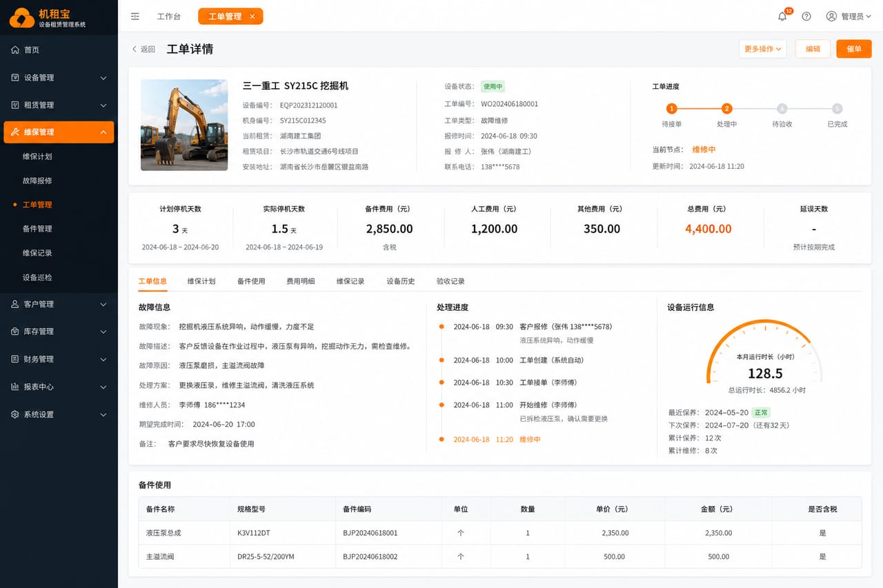Switch to the 设备历史 tab

(x=401, y=281)
